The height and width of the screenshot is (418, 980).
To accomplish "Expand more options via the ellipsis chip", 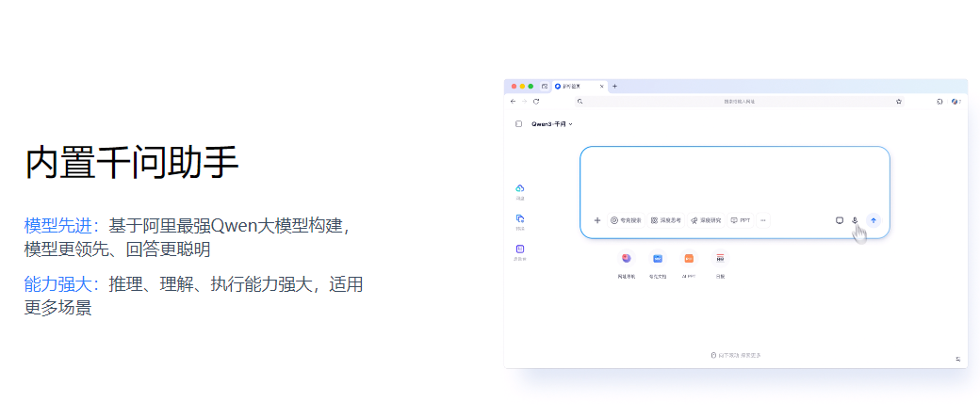I will click(763, 220).
